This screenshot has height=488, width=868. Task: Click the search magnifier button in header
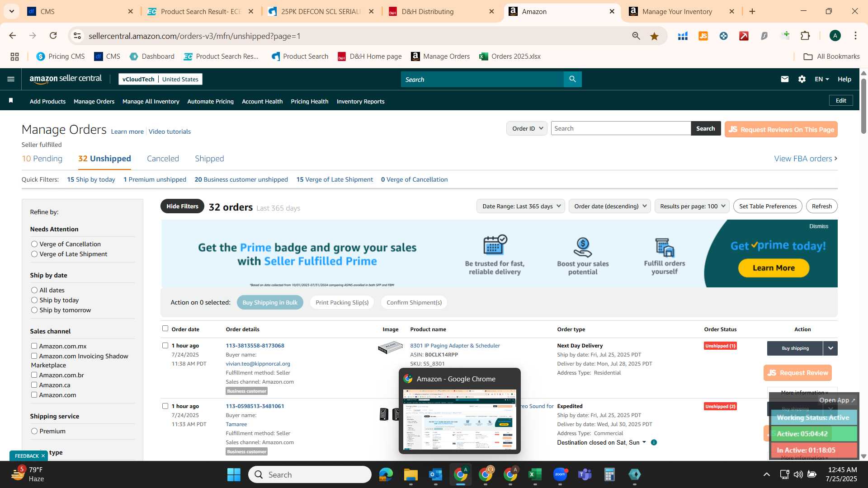pyautogui.click(x=572, y=79)
